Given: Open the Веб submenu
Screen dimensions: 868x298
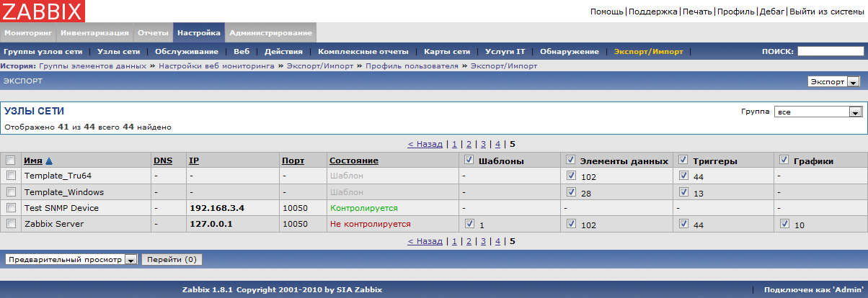Looking at the screenshot, I should click(x=242, y=52).
